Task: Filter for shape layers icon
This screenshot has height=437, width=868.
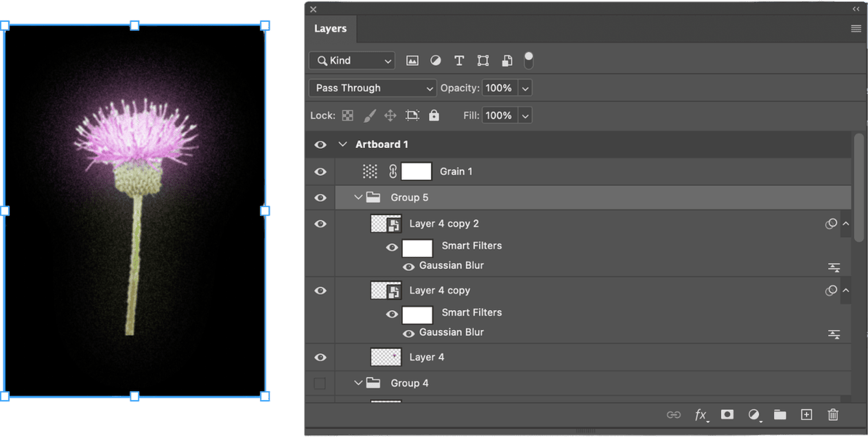Action: click(483, 60)
